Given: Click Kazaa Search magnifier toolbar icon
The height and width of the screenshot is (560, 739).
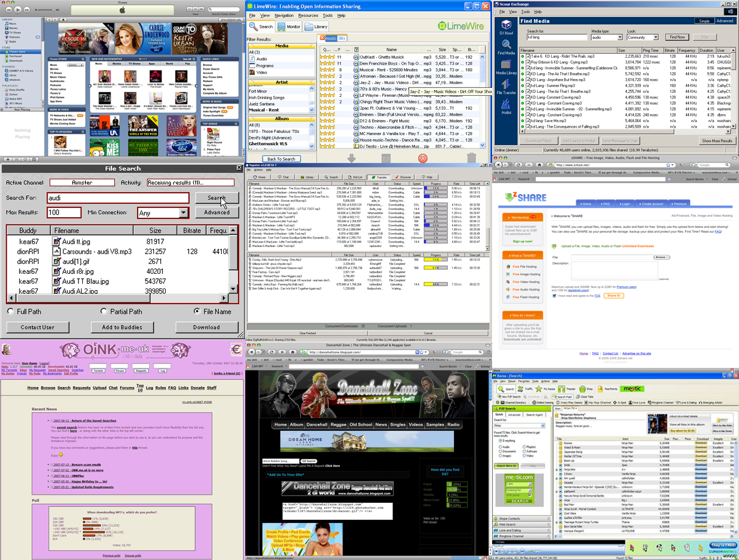Looking at the screenshot, I should (x=506, y=389).
